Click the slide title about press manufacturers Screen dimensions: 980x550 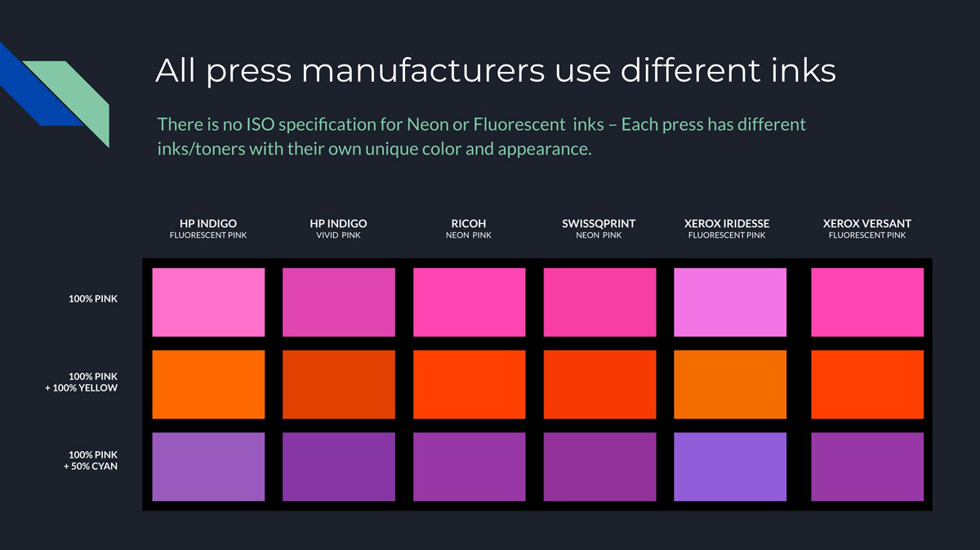pos(496,71)
